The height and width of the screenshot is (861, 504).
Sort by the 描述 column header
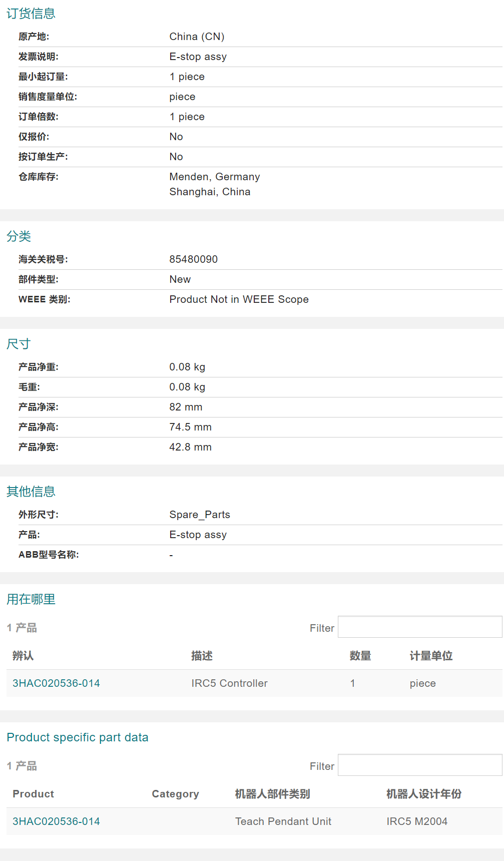(202, 656)
